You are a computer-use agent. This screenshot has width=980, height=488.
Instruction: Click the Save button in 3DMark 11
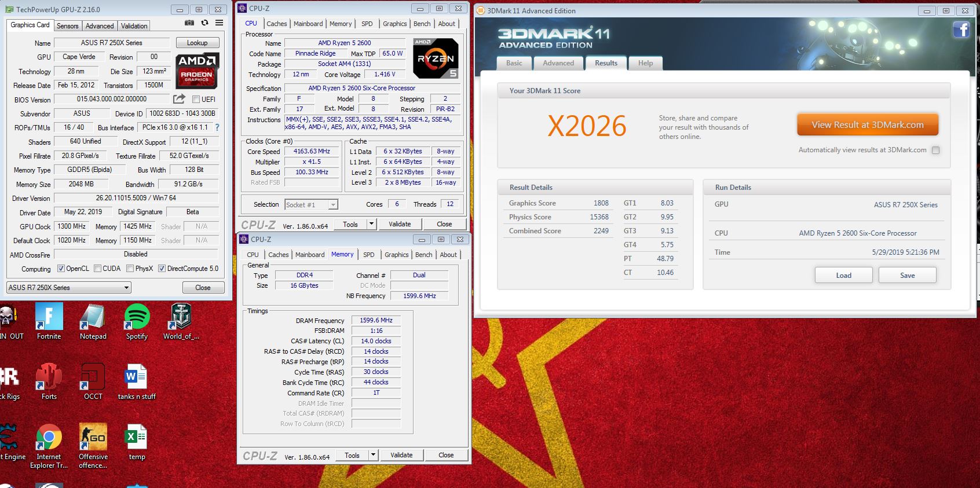click(908, 275)
